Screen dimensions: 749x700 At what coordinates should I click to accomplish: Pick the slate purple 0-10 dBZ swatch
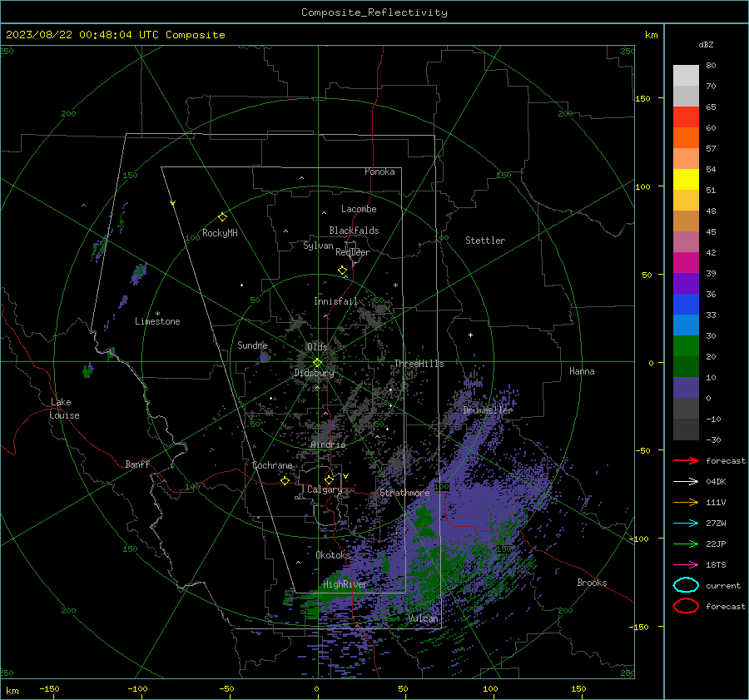686,388
